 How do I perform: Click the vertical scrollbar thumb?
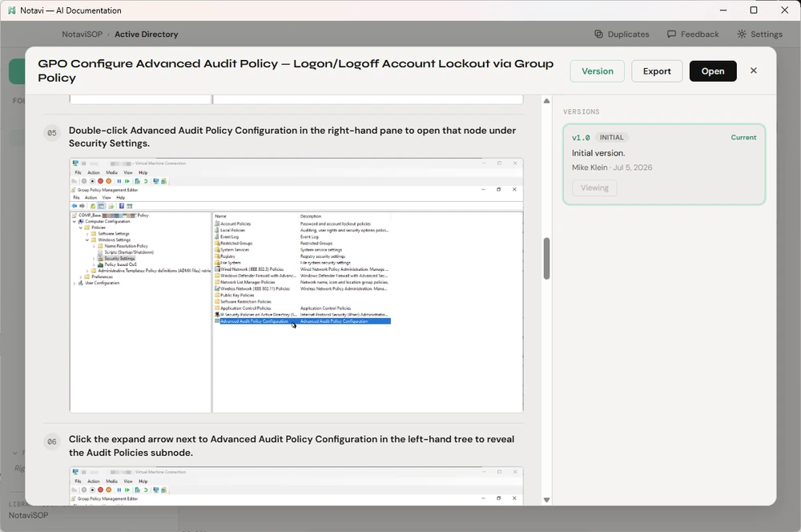click(x=546, y=259)
